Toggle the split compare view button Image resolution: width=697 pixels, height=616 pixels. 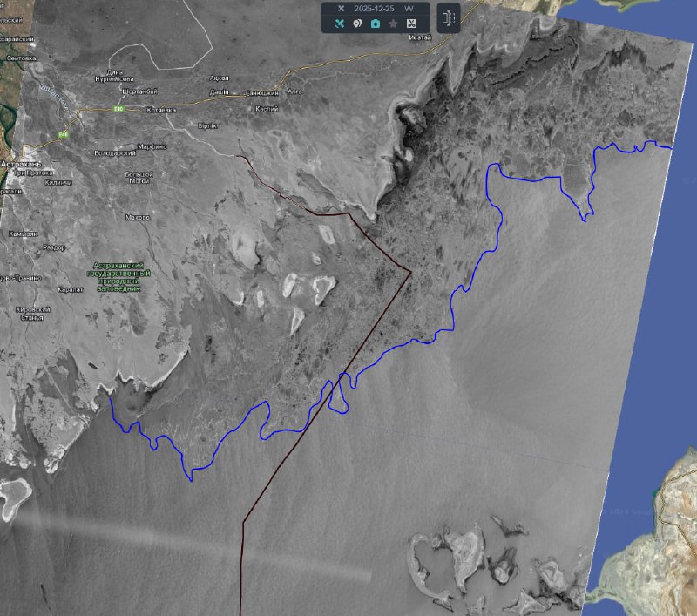click(449, 17)
